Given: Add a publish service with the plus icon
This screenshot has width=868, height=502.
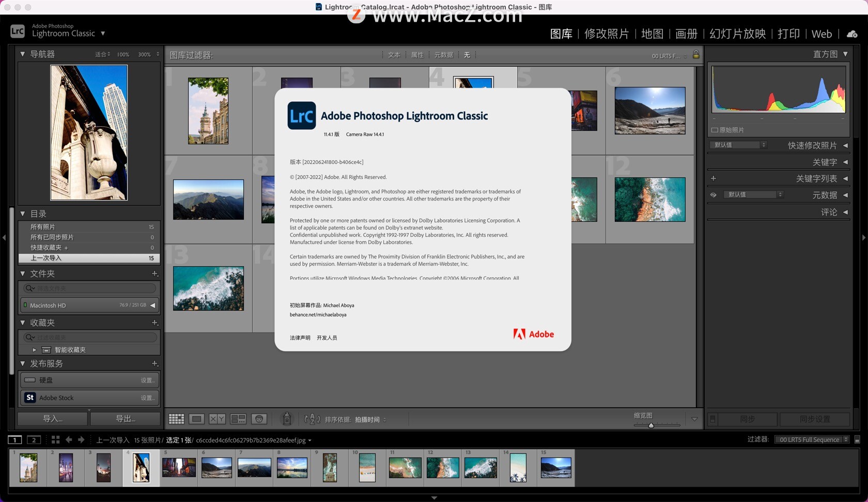Looking at the screenshot, I should [x=154, y=363].
